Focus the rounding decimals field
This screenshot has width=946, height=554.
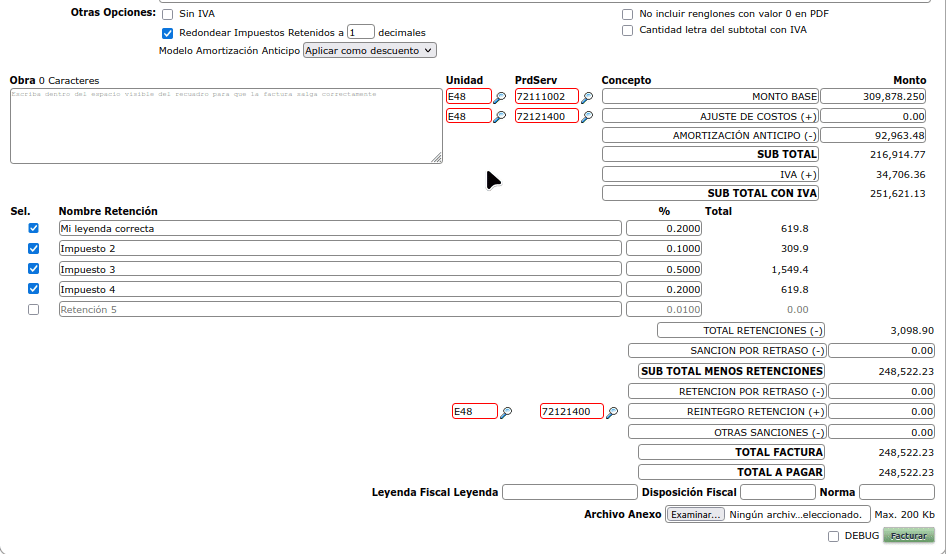pyautogui.click(x=361, y=33)
